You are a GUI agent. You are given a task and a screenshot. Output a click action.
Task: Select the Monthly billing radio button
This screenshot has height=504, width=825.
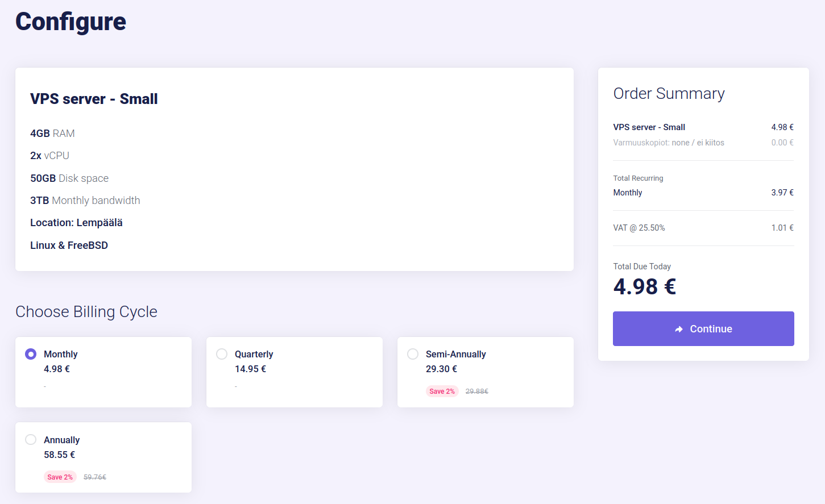[31, 354]
